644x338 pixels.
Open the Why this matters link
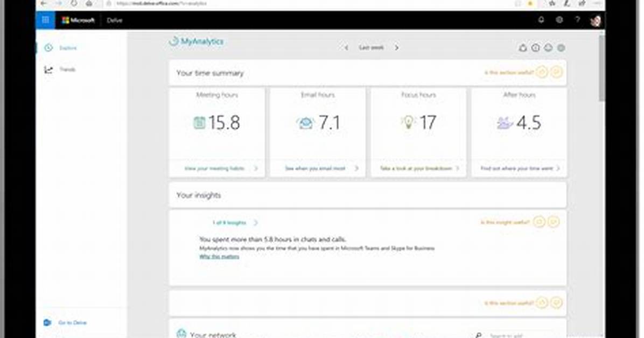[x=219, y=257]
